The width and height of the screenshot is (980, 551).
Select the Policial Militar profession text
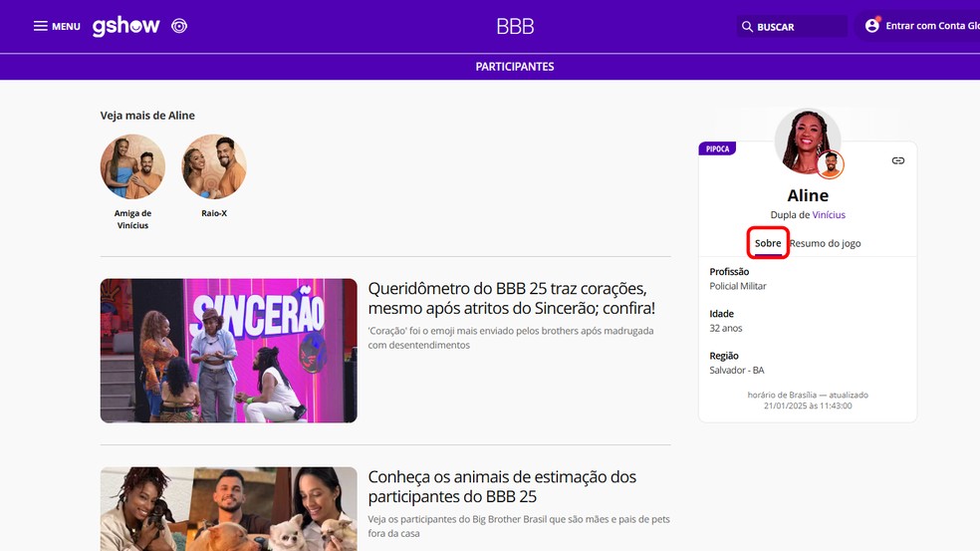click(738, 286)
